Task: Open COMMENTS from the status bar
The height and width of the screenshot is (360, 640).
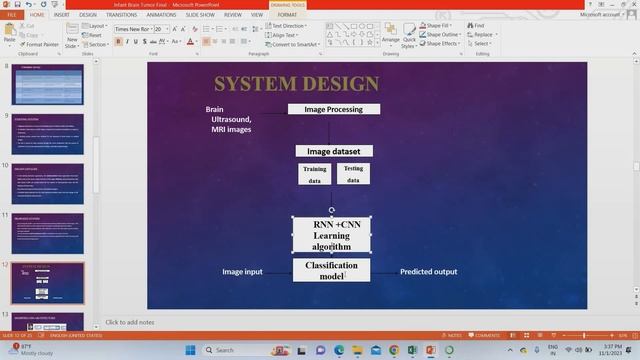Action: point(484,336)
